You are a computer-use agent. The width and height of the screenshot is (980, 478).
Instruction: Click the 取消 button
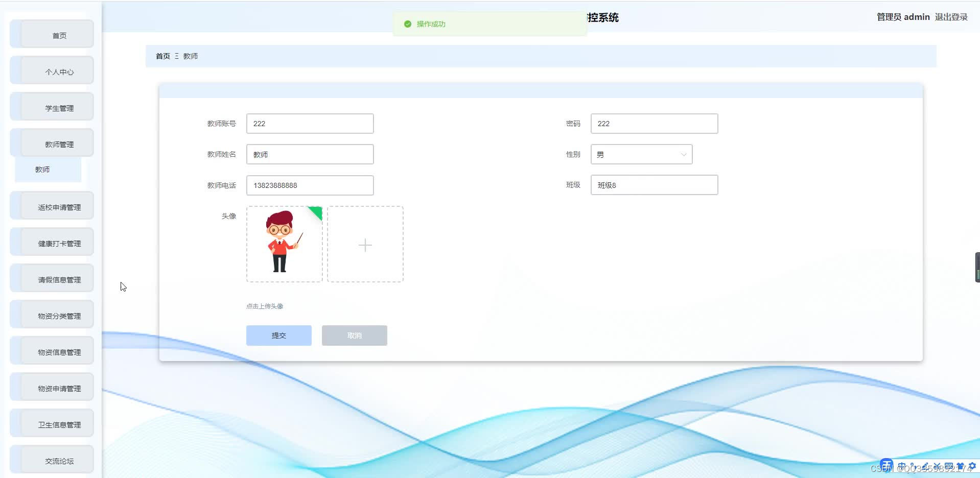tap(355, 336)
